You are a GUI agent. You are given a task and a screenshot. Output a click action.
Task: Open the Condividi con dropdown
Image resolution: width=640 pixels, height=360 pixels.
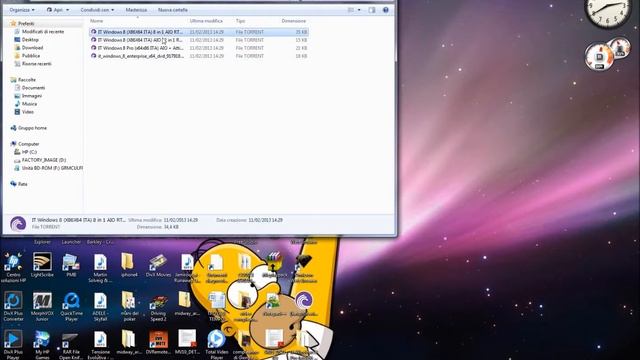coord(97,10)
